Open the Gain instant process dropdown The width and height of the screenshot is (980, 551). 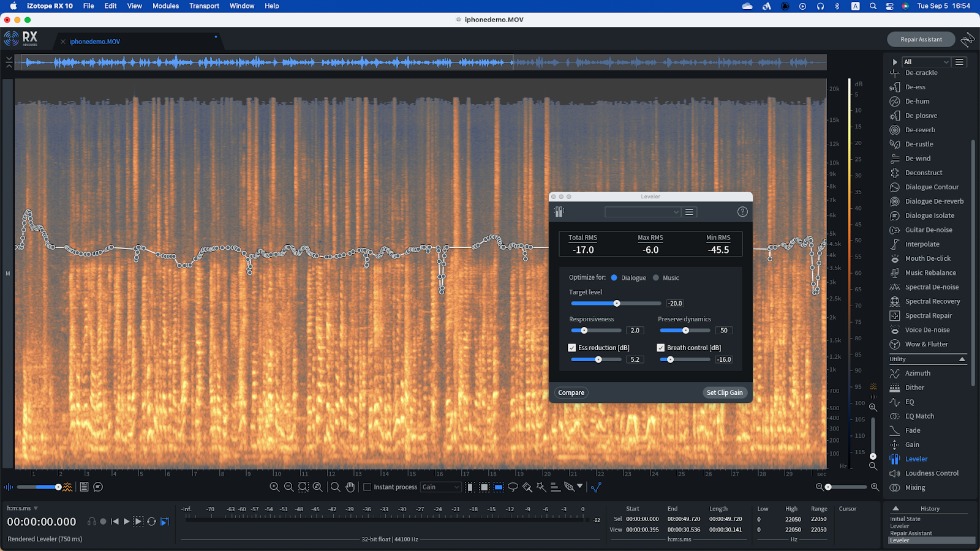pyautogui.click(x=440, y=487)
